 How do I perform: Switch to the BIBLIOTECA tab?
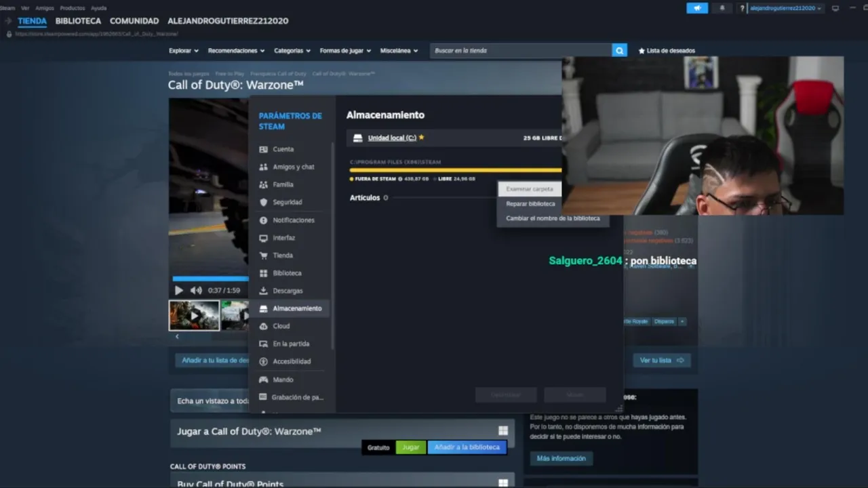point(78,21)
